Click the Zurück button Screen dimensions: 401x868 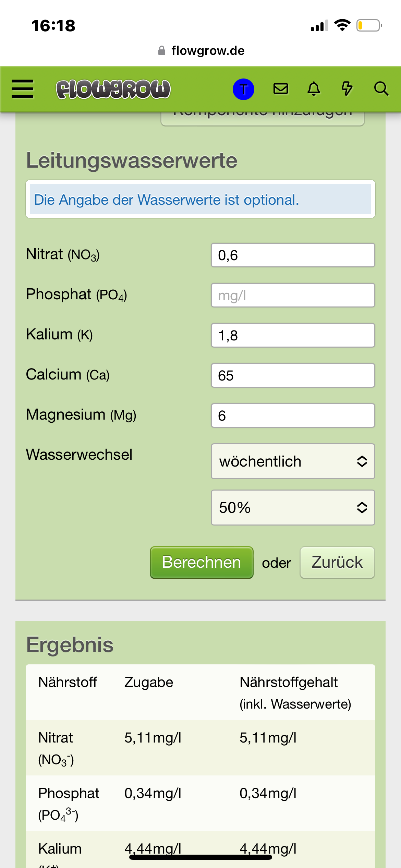pos(337,562)
